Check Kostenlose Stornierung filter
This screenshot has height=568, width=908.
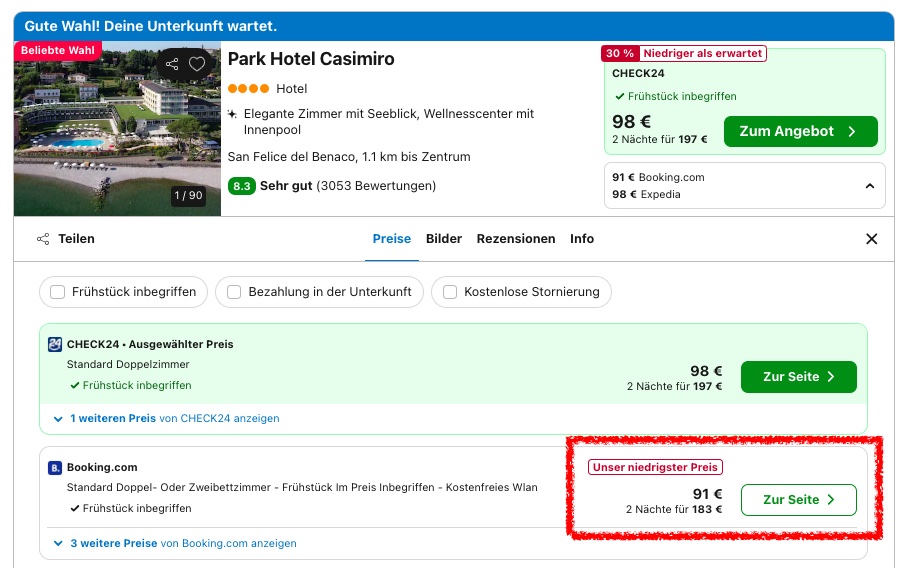tap(450, 292)
